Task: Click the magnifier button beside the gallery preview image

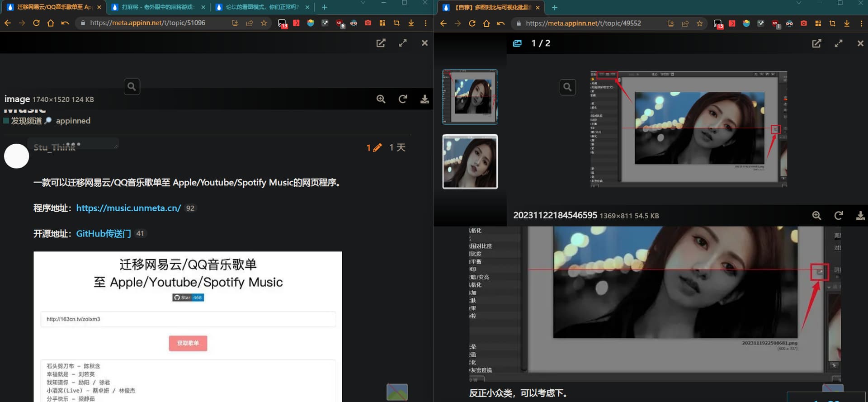Action: 567,87
